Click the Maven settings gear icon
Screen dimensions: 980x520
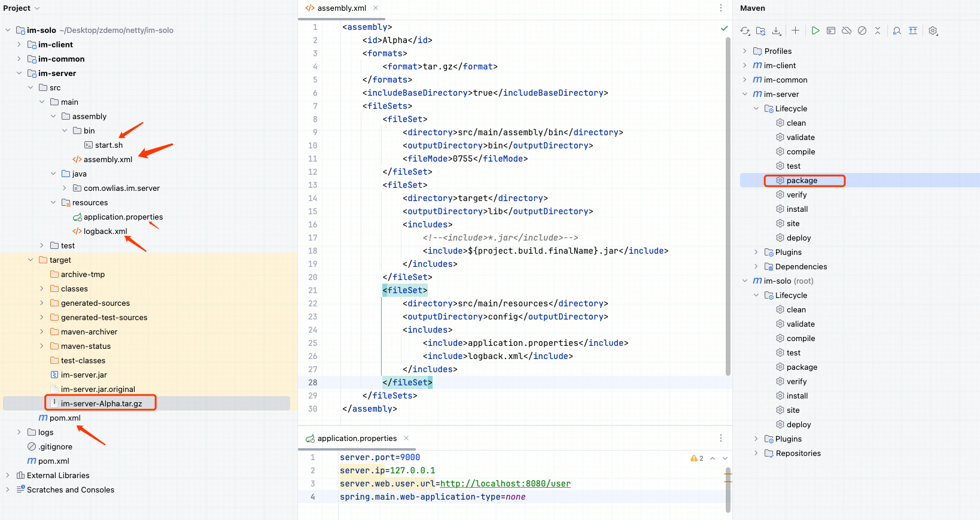pyautogui.click(x=933, y=31)
